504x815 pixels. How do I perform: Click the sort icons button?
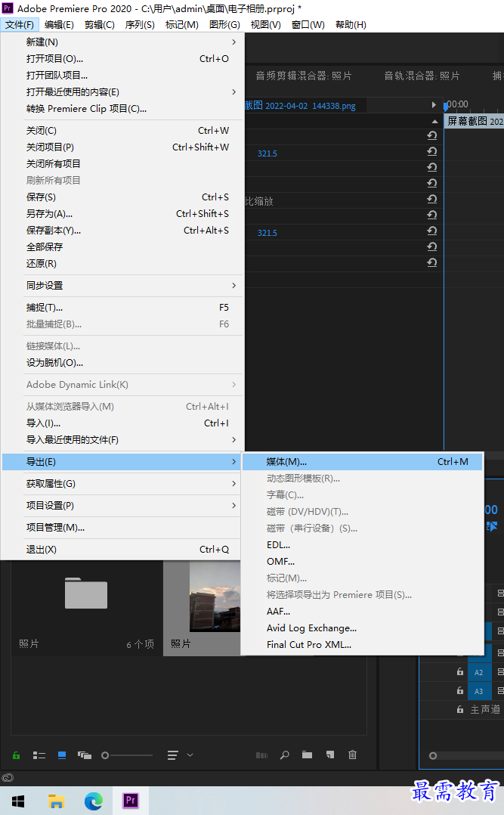pos(172,755)
